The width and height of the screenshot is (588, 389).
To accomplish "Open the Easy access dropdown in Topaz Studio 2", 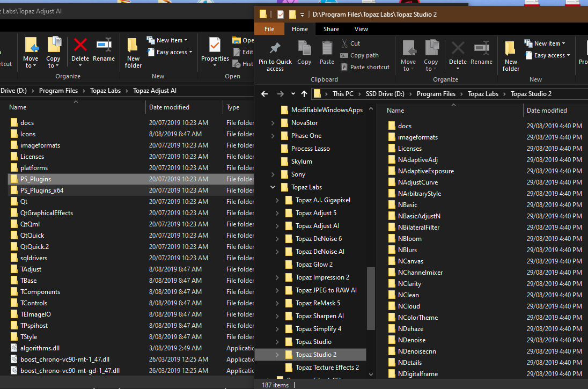I will 547,55.
